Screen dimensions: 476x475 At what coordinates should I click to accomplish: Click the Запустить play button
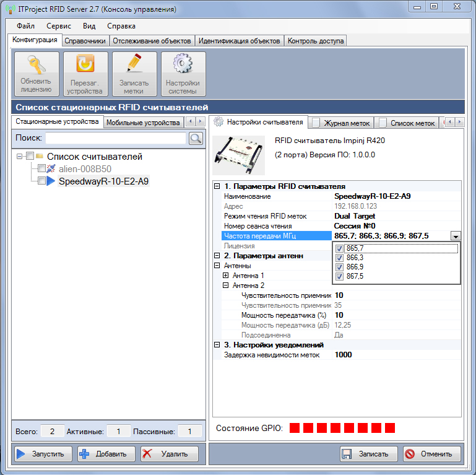click(x=42, y=454)
